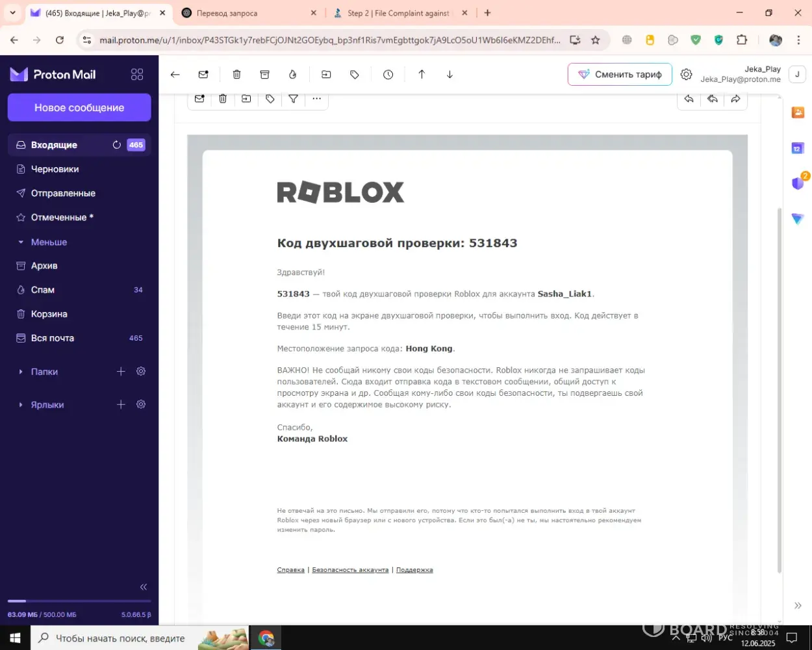Open settings gear next to upgrade button
The image size is (812, 650).
[x=686, y=75]
